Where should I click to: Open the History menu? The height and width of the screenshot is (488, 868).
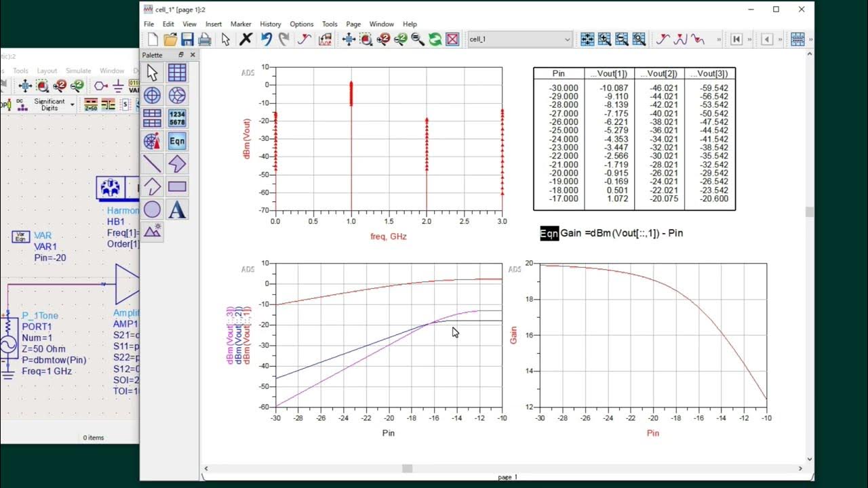tap(270, 24)
